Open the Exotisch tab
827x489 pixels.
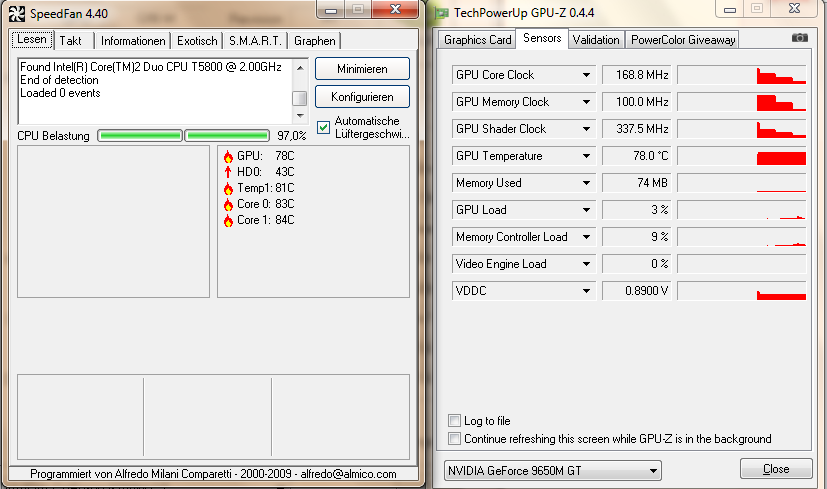click(197, 41)
